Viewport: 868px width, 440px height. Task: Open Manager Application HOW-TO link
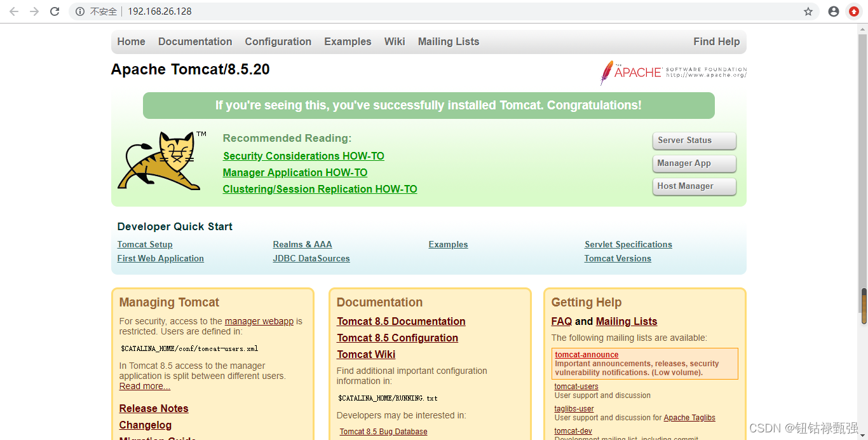tap(295, 172)
